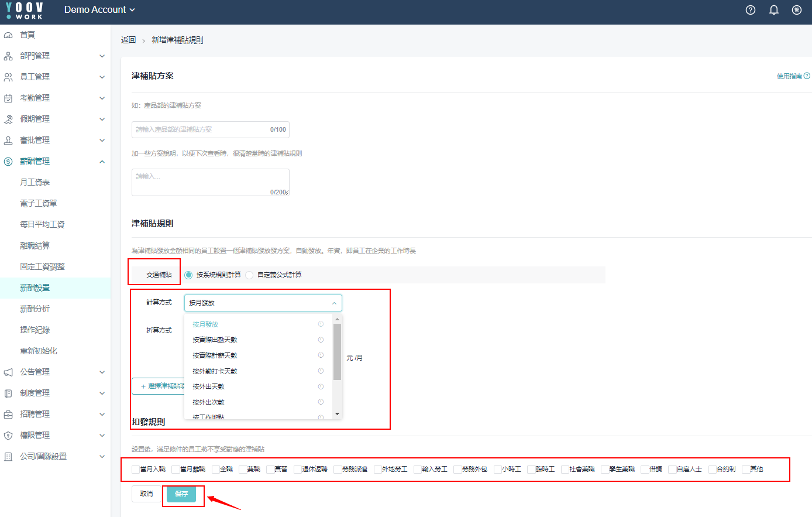
Task: Check the 當月入職 checkbox
Action: tap(136, 470)
